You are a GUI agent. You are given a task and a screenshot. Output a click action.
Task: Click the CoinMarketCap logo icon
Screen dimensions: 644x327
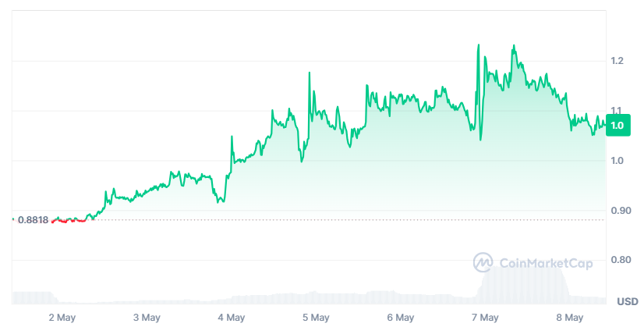483,262
